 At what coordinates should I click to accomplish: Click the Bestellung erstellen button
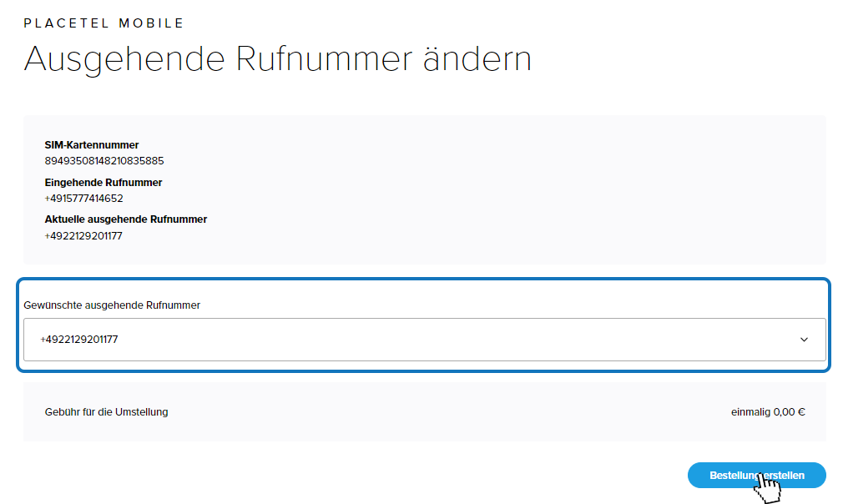[756, 475]
